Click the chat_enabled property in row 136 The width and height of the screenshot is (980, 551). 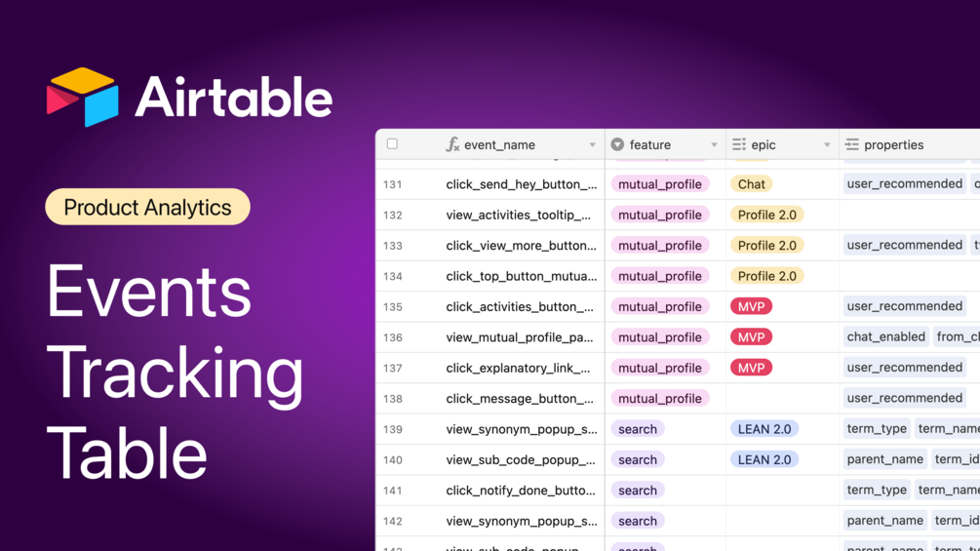click(885, 336)
